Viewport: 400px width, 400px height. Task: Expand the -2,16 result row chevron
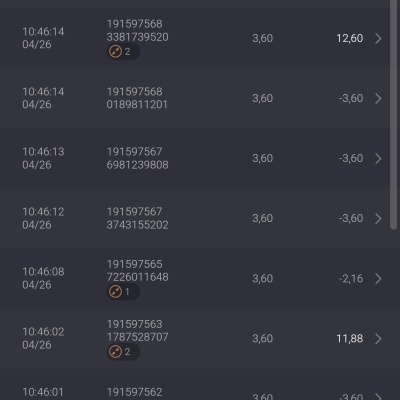click(378, 278)
